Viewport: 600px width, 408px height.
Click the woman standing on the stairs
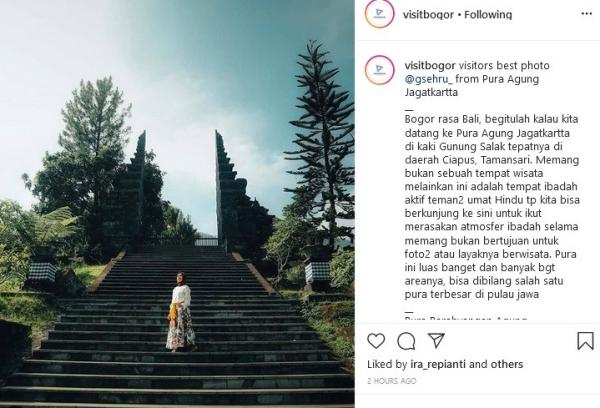[x=181, y=312]
